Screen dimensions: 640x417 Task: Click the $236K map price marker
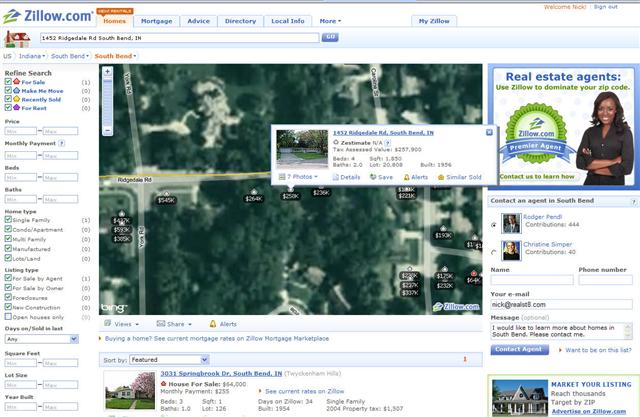[321, 193]
